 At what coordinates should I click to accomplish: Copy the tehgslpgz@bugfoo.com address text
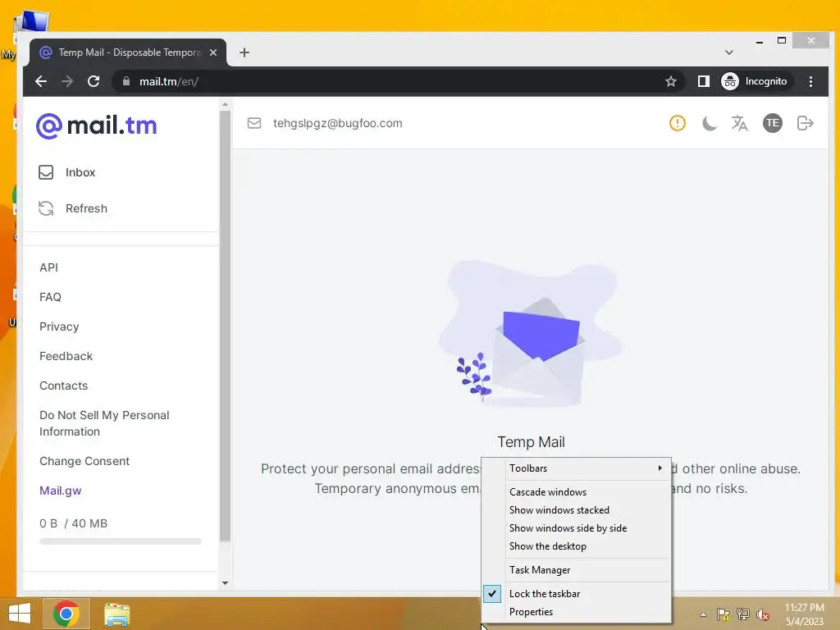pyautogui.click(x=337, y=123)
